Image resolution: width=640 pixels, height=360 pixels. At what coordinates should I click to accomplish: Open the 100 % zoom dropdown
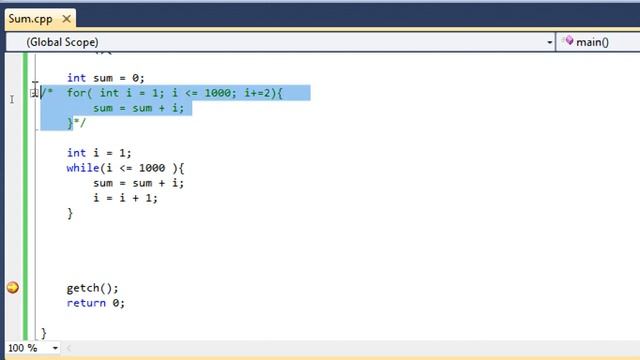(55, 348)
